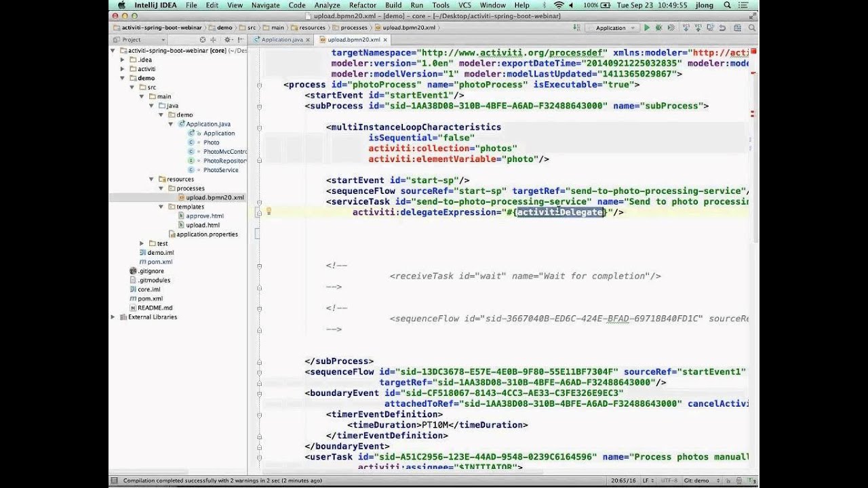The height and width of the screenshot is (488, 868).
Task: Click the Wi-Fi icon in menu bar
Action: pos(559,5)
